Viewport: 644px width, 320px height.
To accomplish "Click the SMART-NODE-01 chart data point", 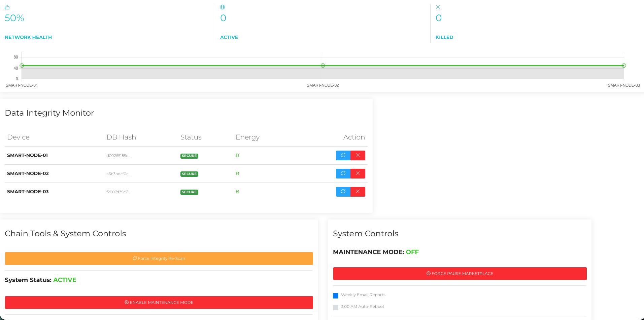I will pos(22,66).
